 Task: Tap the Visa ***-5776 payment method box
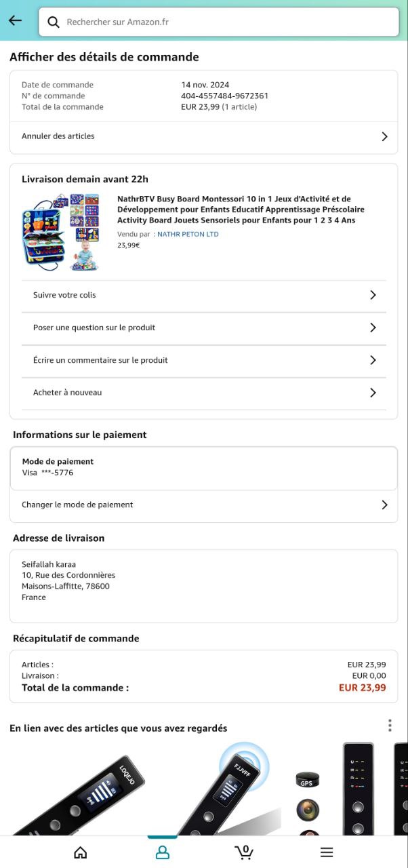pyautogui.click(x=203, y=467)
